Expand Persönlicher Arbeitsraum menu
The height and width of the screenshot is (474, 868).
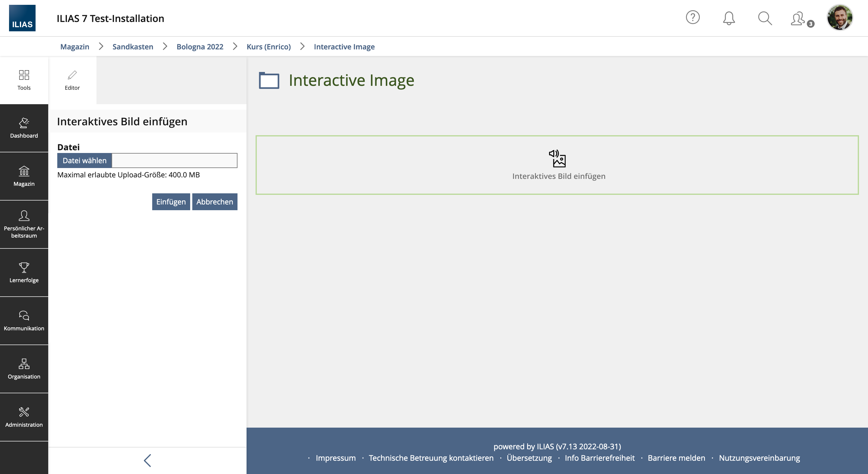pos(24,225)
